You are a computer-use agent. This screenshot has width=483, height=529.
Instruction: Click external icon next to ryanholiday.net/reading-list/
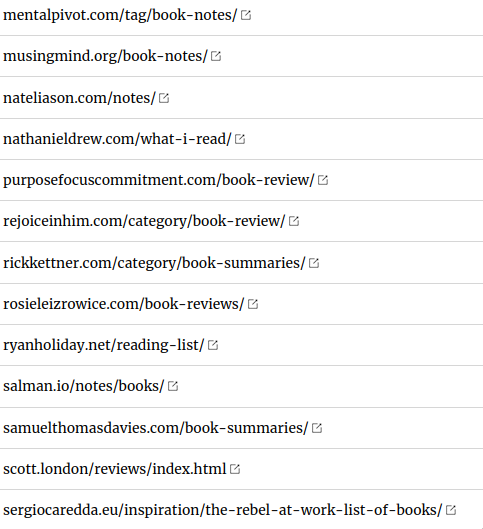pos(213,345)
